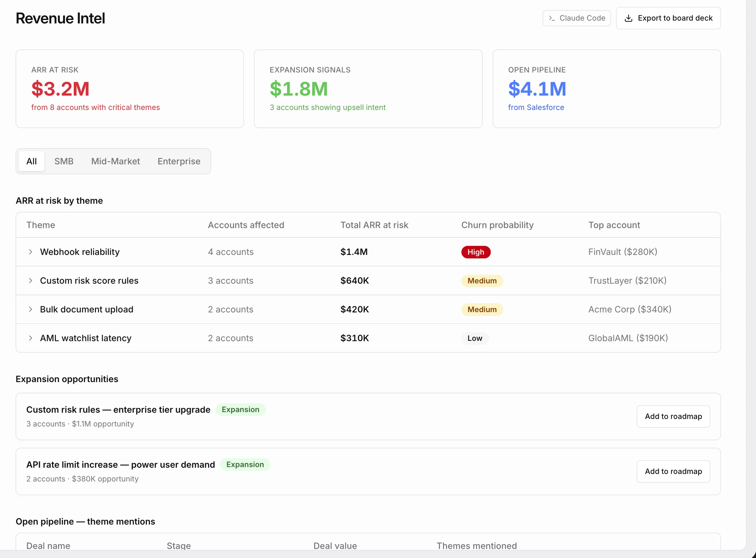Image resolution: width=756 pixels, height=558 pixels.
Task: Click '2 accounts · $380K opportunity' text
Action: (x=83, y=479)
